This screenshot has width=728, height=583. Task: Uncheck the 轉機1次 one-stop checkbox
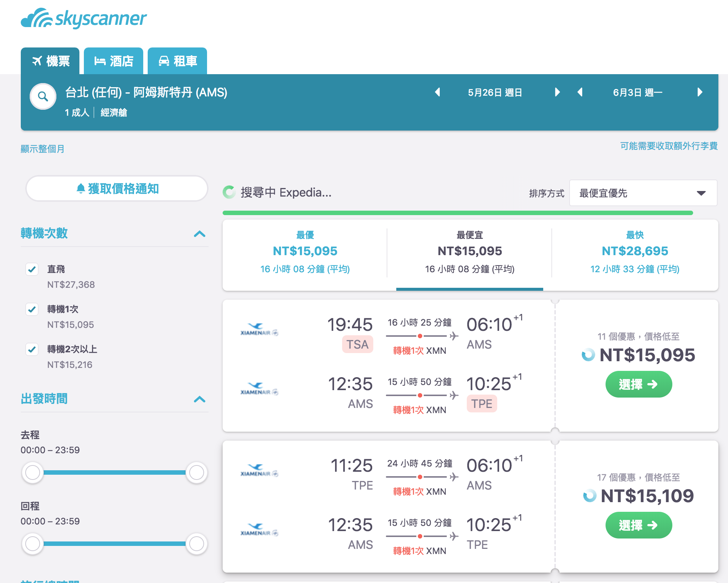pyautogui.click(x=32, y=309)
